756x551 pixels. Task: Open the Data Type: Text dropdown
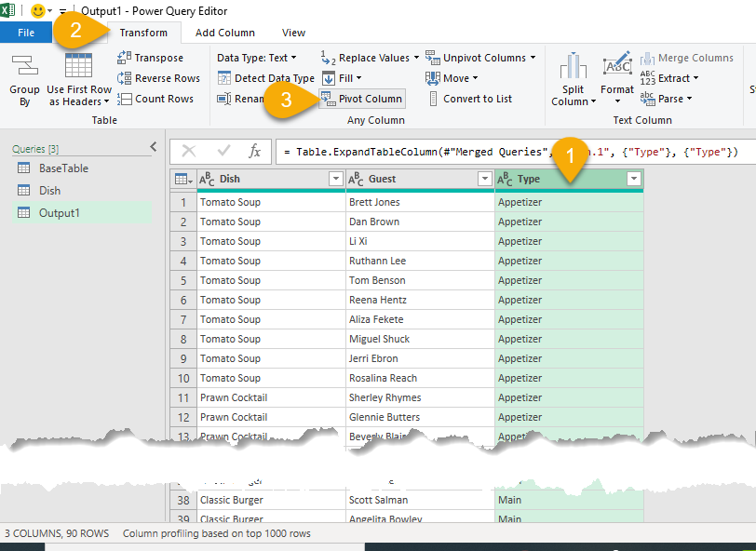pyautogui.click(x=258, y=58)
